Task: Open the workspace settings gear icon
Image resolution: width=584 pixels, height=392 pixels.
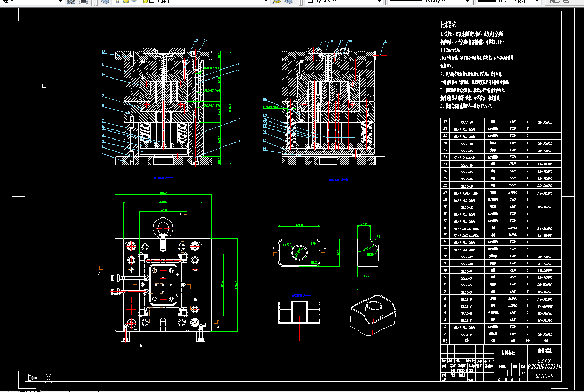Action: pos(71,2)
